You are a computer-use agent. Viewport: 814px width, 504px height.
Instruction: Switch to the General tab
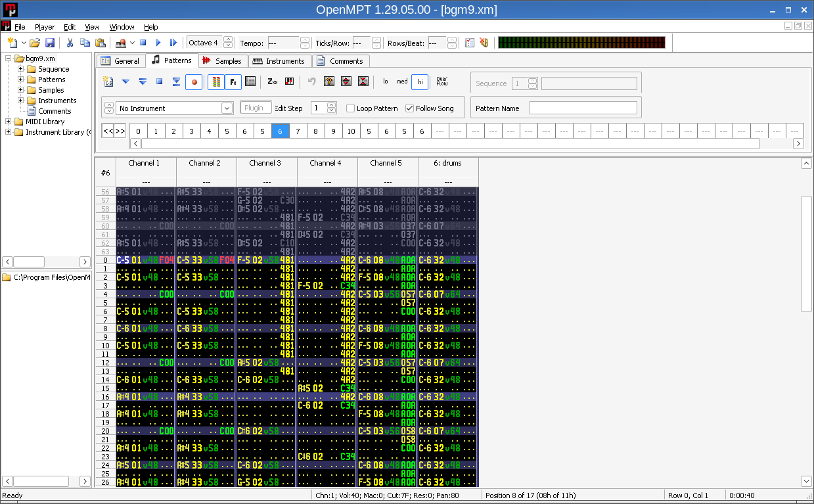tap(120, 61)
